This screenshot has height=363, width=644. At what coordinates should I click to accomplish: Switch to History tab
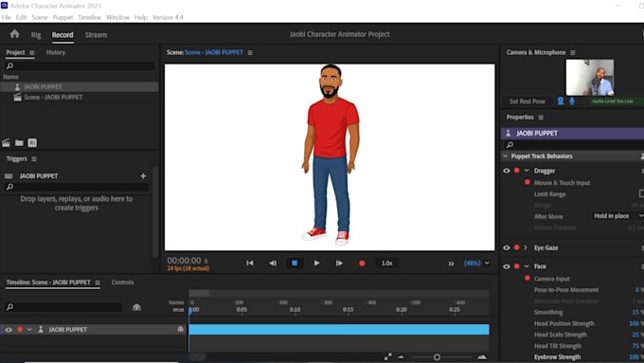point(56,53)
